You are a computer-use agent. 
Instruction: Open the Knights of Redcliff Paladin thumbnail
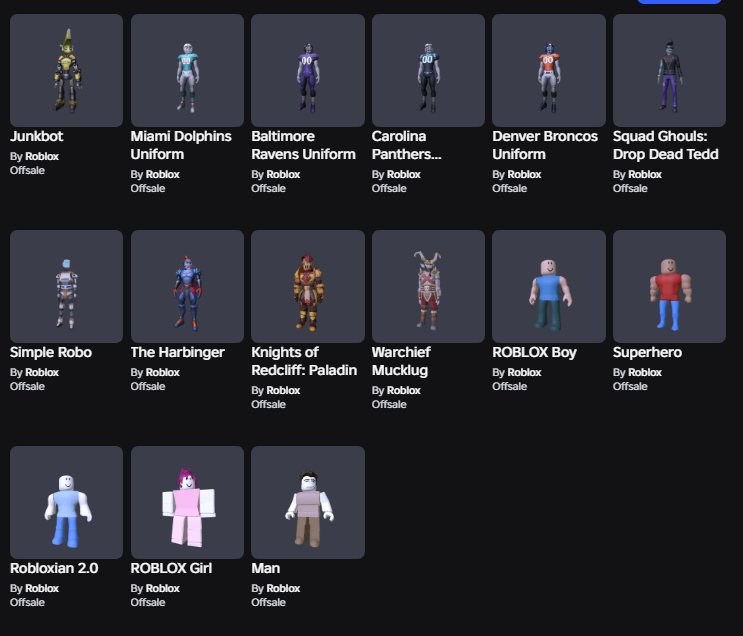click(308, 286)
